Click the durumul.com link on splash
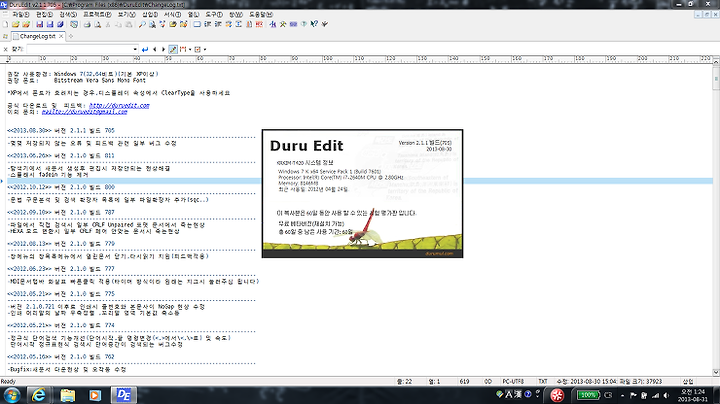This screenshot has width=720, height=404. 439,253
